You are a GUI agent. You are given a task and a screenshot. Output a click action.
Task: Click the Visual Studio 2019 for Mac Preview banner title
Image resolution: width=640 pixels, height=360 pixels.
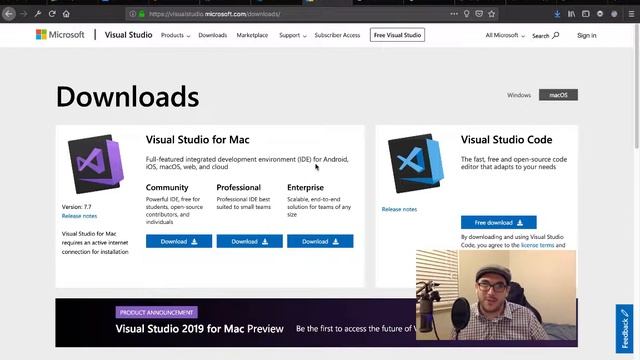click(199, 329)
